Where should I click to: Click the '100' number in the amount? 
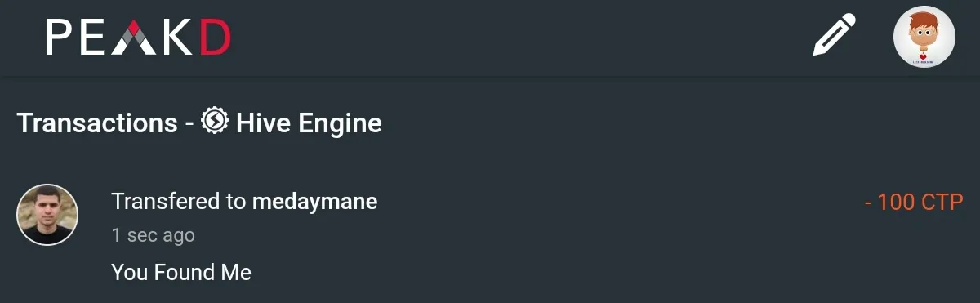tap(896, 202)
